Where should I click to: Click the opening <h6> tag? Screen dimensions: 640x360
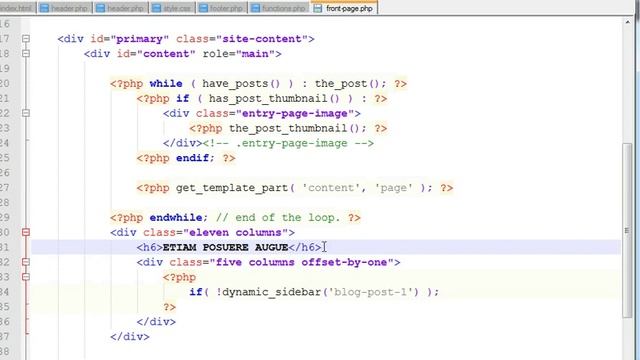coord(149,247)
